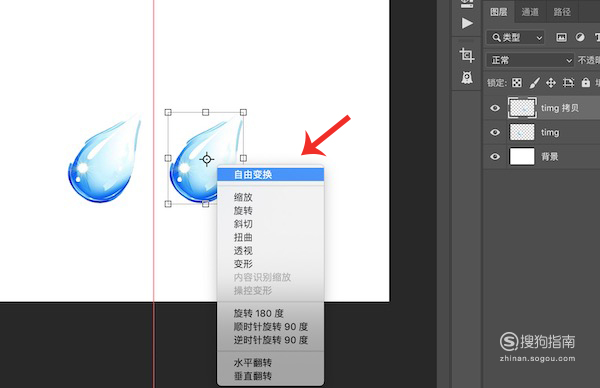The width and height of the screenshot is (600, 388).
Task: Hide the timg 拷贝 layer
Action: (x=495, y=108)
